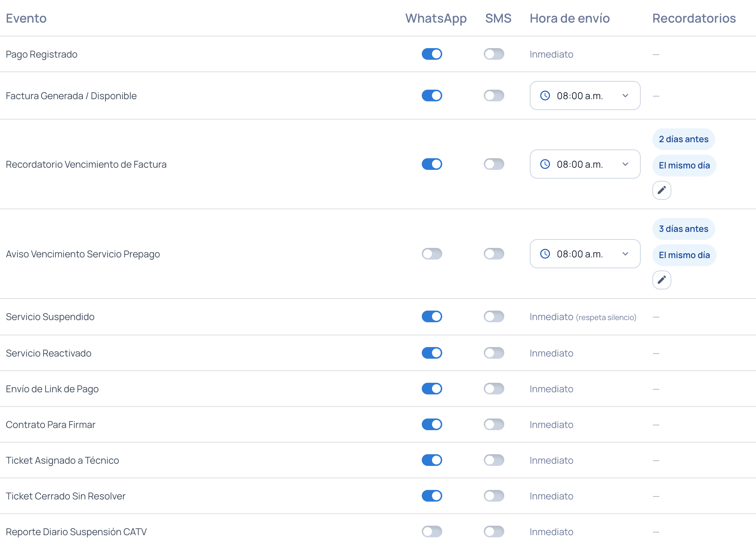
Task: Enable SMS for Servicio Reactivado
Action: pyautogui.click(x=494, y=353)
